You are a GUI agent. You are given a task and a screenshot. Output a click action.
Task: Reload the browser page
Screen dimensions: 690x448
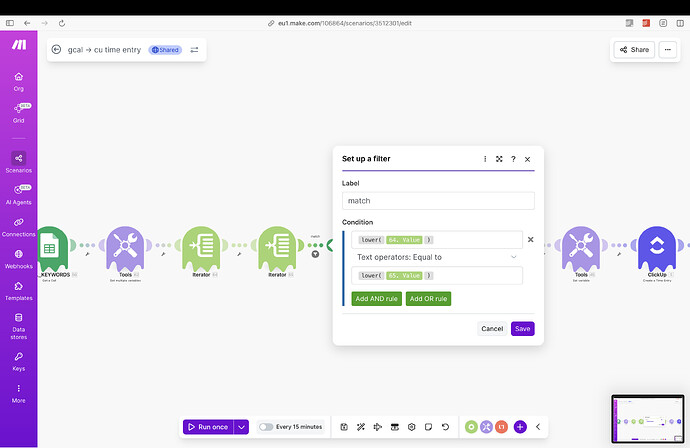coord(62,23)
